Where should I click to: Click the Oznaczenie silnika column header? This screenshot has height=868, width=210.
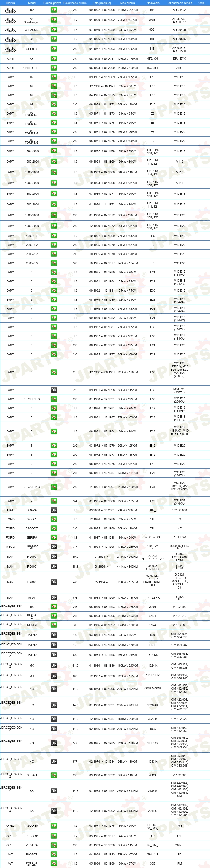coord(180,3)
